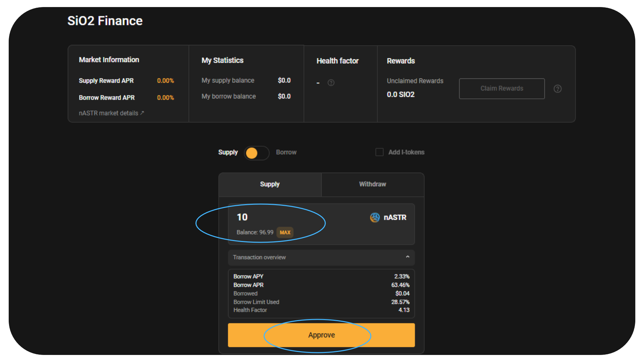
Task: Click the amount input showing 10
Action: coord(242,217)
